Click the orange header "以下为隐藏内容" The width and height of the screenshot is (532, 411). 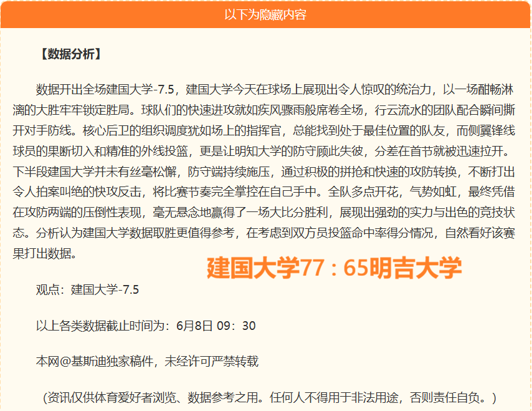click(265, 14)
